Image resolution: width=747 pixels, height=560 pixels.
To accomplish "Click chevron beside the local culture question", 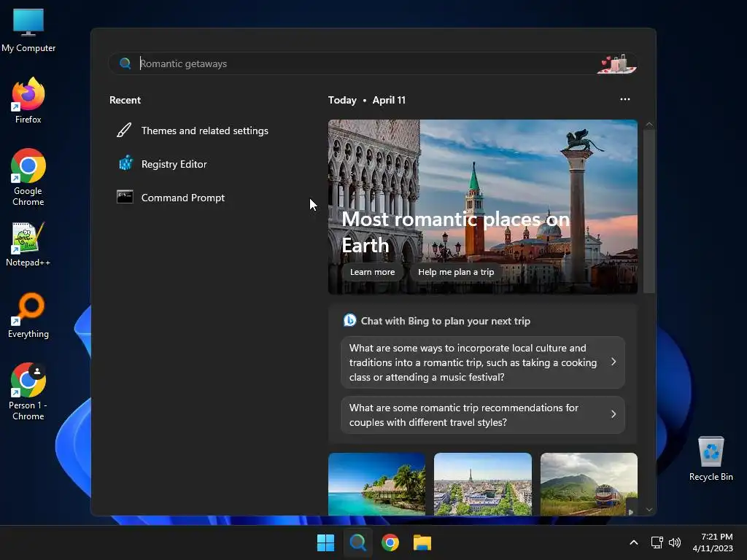I will coord(614,362).
